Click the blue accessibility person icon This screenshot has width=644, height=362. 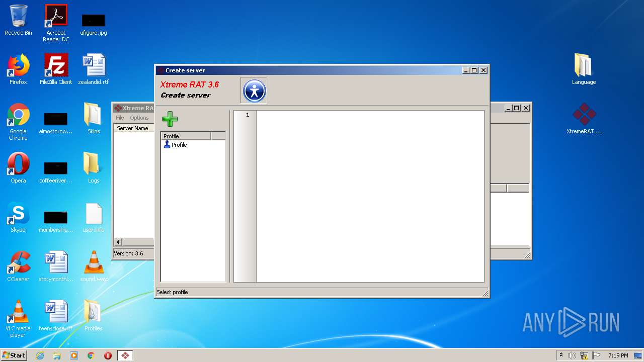coord(254,91)
